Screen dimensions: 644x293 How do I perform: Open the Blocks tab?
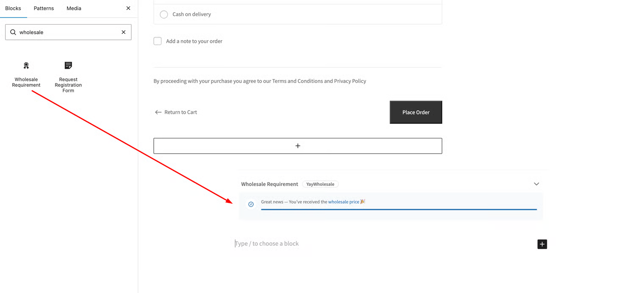pyautogui.click(x=13, y=8)
